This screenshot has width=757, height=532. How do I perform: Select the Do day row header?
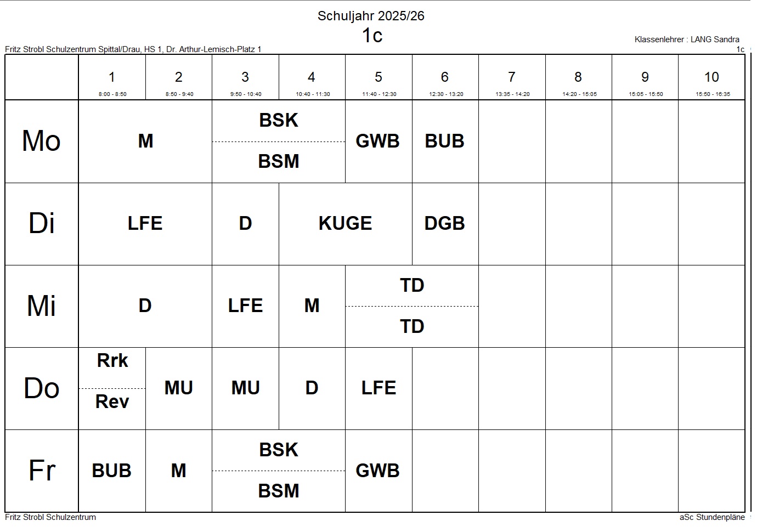pos(42,388)
